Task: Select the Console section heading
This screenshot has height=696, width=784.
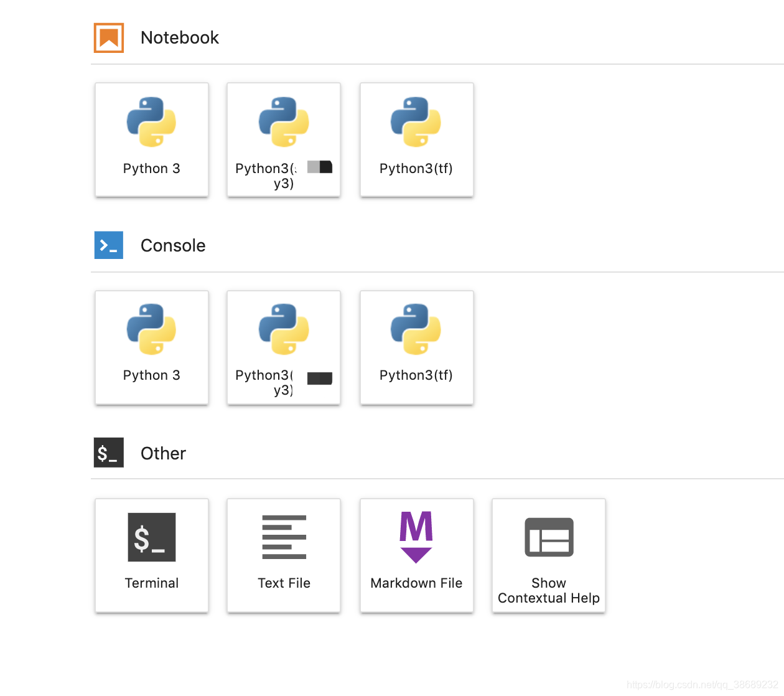Action: tap(173, 245)
